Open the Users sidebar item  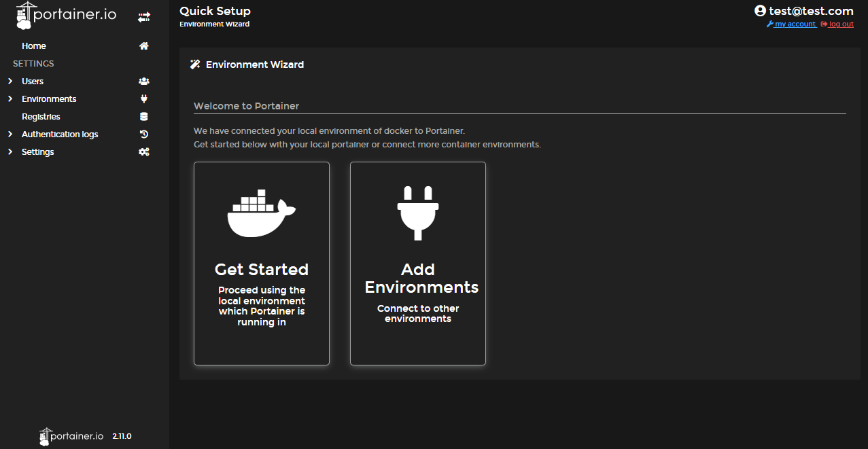pyautogui.click(x=33, y=82)
